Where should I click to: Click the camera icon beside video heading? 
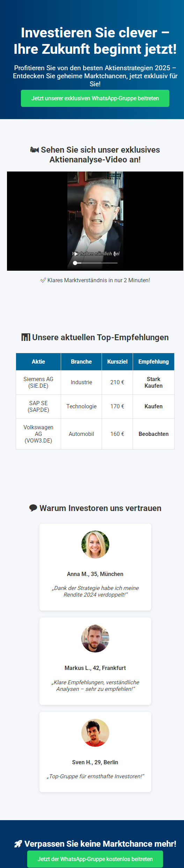[x=35, y=150]
